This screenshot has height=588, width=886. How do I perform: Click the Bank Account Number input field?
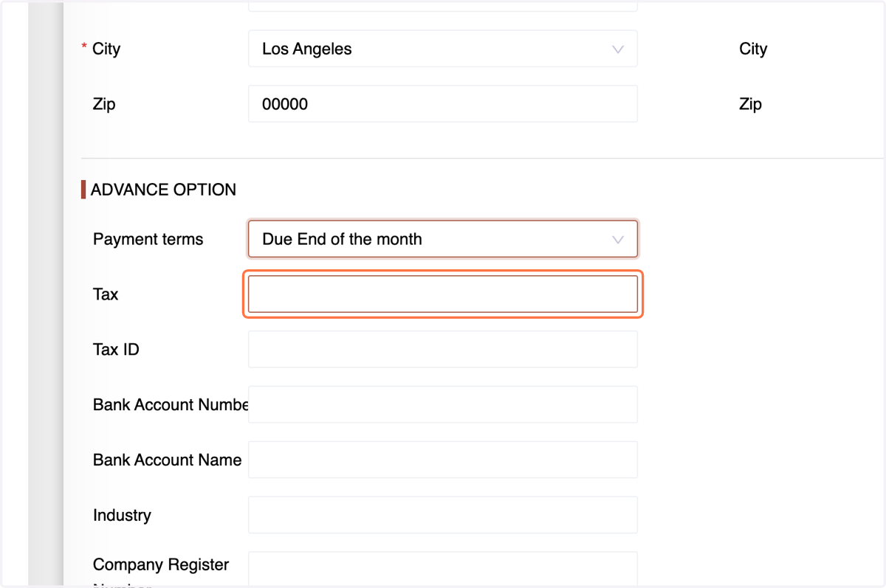(443, 404)
